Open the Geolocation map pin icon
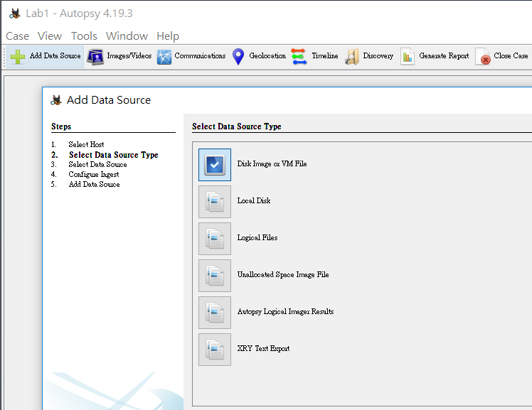 [238, 57]
